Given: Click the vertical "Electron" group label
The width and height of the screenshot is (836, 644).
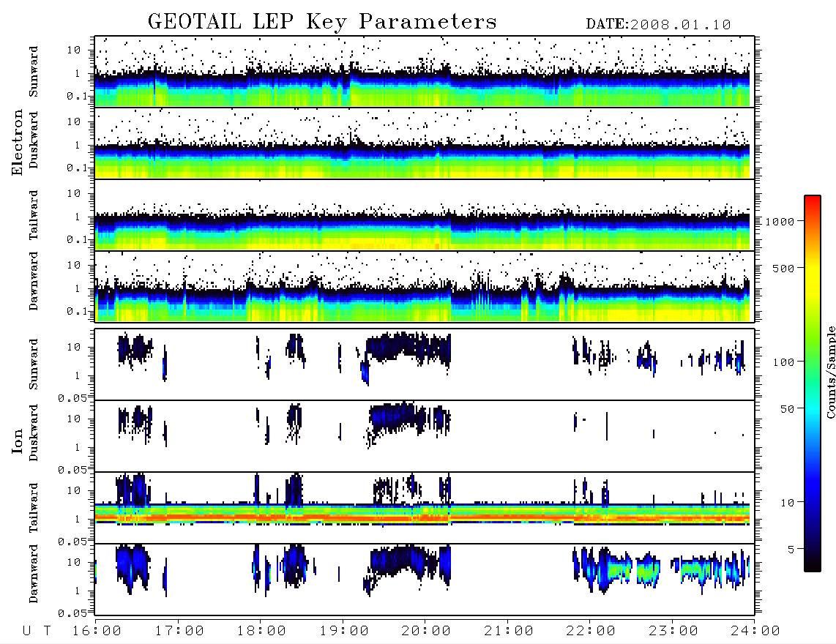Looking at the screenshot, I should [18, 142].
